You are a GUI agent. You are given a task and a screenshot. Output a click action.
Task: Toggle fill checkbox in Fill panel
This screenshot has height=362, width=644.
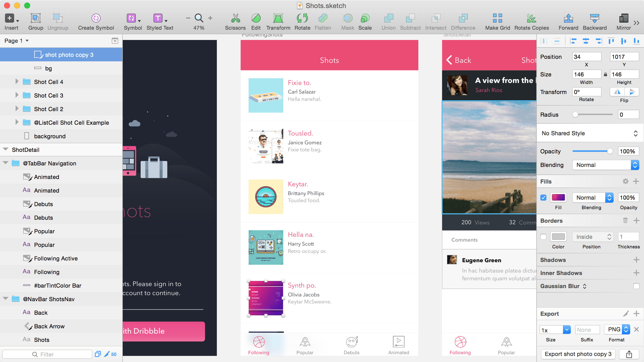click(543, 198)
